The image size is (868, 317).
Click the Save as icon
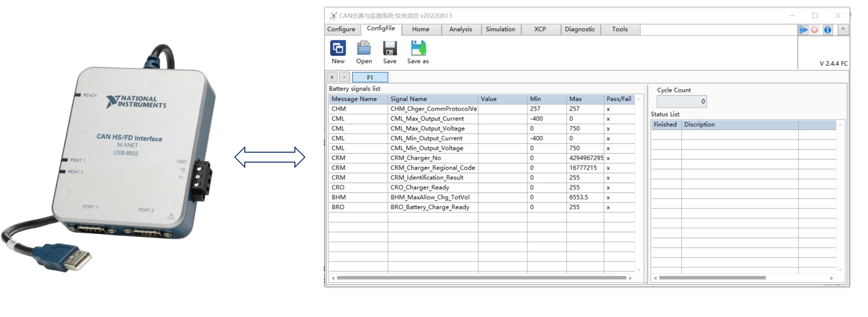pyautogui.click(x=418, y=48)
